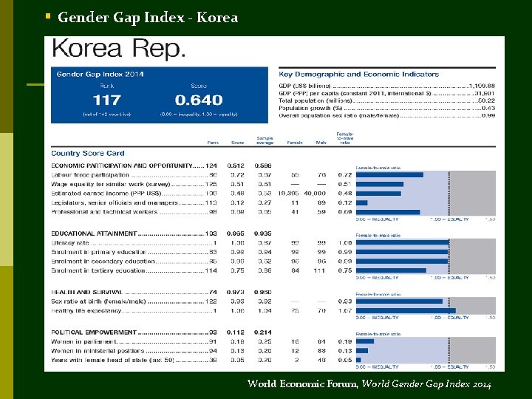The image size is (532, 399).
Task: Select female earned income '19,395'
Action: 288,194
